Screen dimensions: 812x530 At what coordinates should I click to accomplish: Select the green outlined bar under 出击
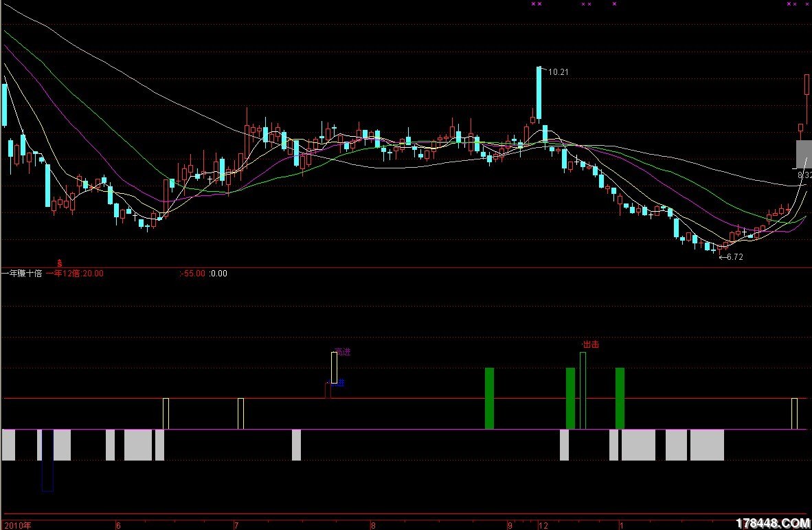[x=583, y=390]
